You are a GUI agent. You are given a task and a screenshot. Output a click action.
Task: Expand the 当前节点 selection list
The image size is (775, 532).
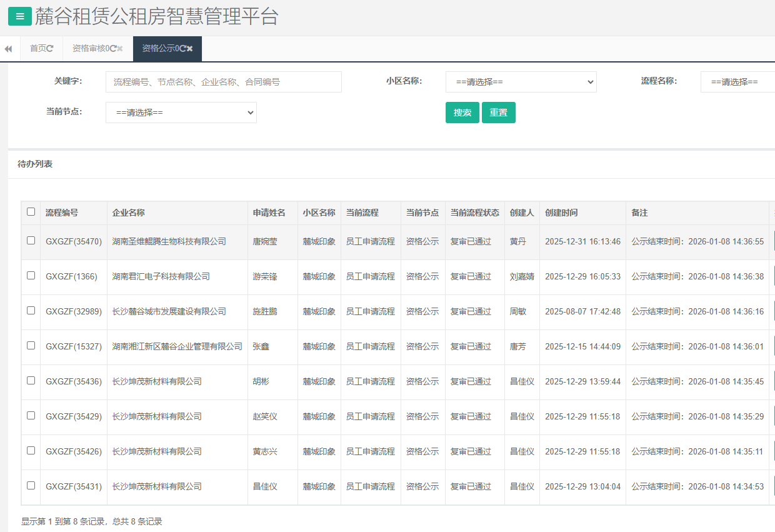(181, 113)
